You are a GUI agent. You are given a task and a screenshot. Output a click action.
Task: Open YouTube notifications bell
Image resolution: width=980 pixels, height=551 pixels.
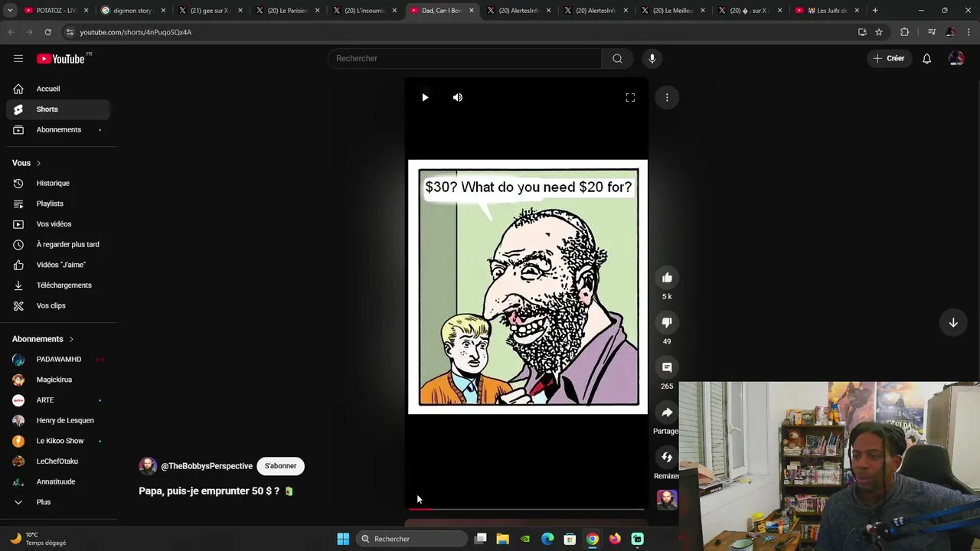click(926, 58)
